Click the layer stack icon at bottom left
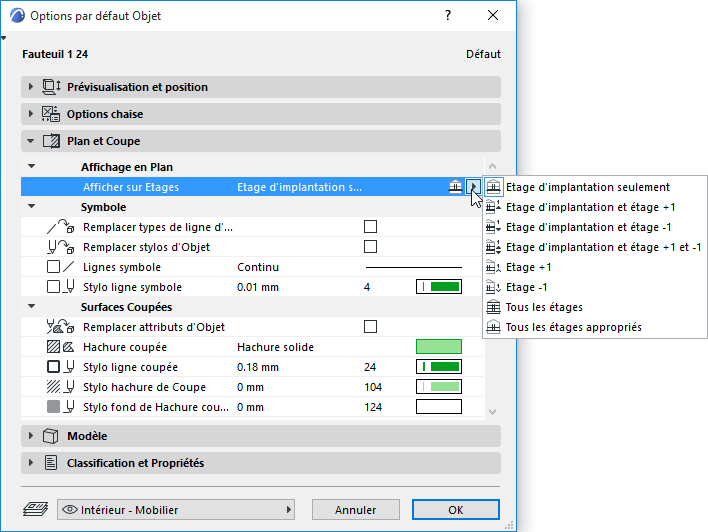The width and height of the screenshot is (708, 532). point(36,509)
